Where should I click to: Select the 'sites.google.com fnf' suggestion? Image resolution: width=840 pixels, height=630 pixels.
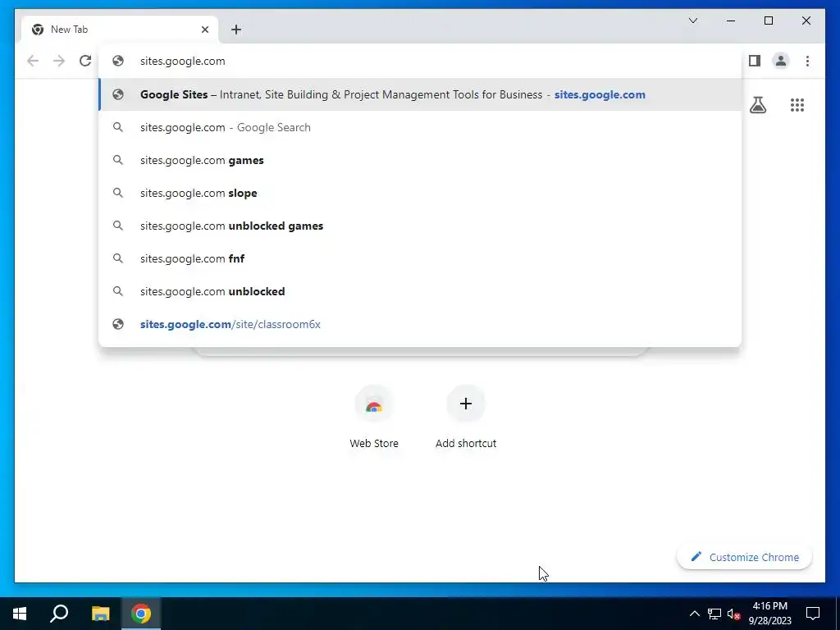(420, 258)
